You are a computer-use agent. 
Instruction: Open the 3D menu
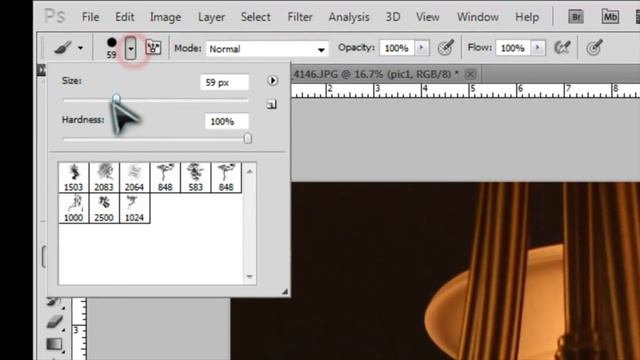click(393, 17)
